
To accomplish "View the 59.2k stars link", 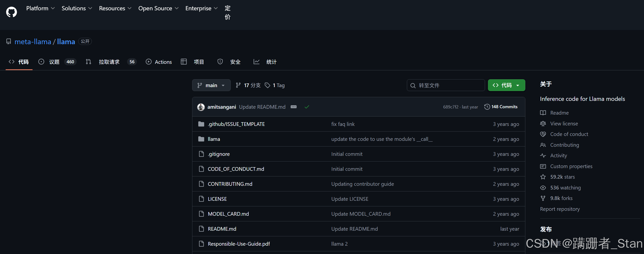I will [557, 177].
